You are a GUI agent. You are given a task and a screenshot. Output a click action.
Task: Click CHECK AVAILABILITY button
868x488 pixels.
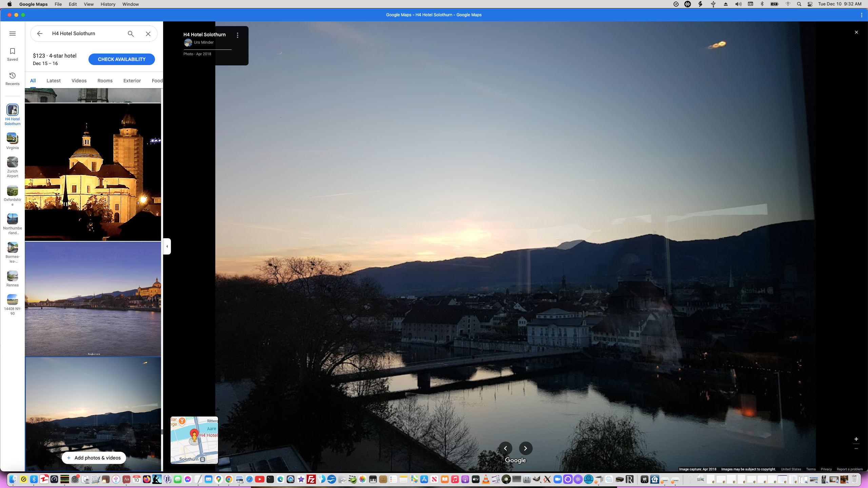121,59
